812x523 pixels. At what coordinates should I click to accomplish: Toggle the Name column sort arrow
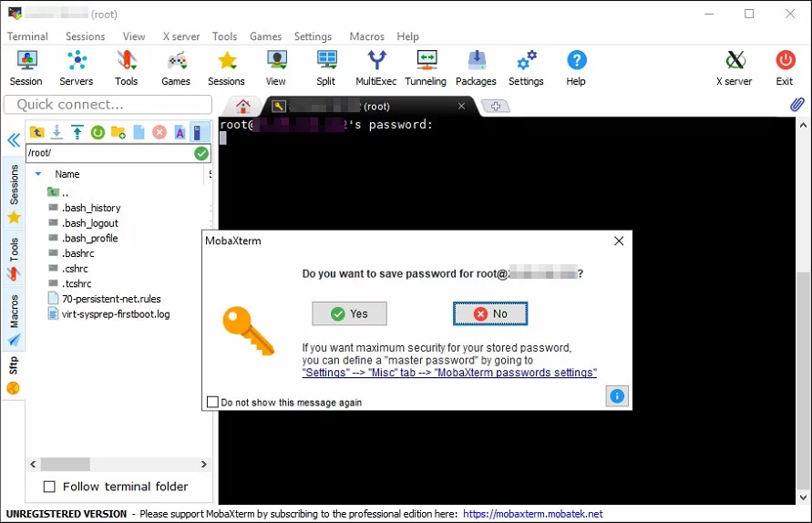tap(37, 174)
